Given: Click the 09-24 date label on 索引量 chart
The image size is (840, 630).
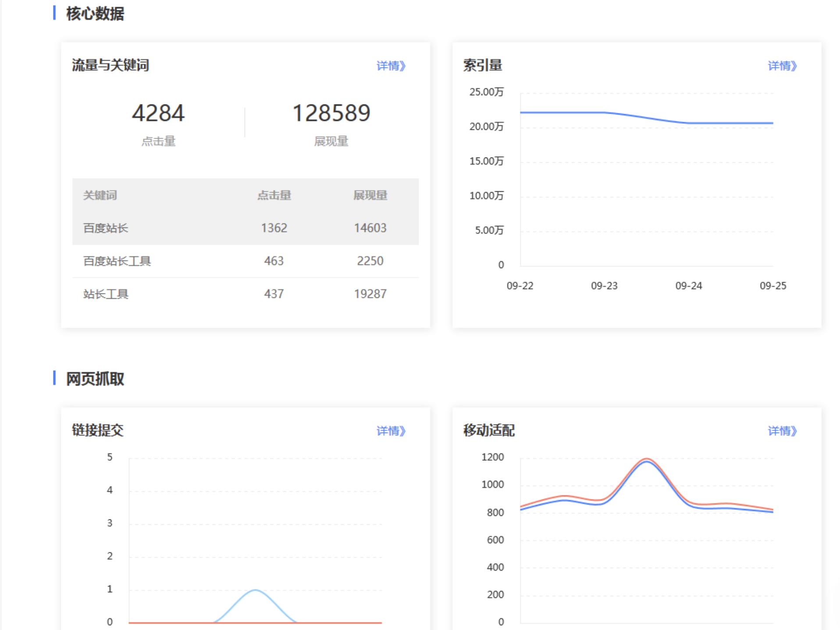Looking at the screenshot, I should coord(689,286).
